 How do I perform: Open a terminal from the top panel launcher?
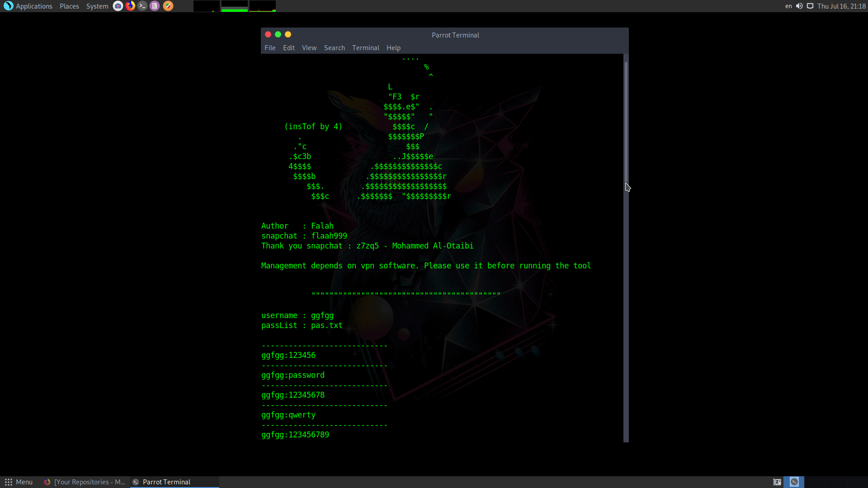click(x=142, y=6)
